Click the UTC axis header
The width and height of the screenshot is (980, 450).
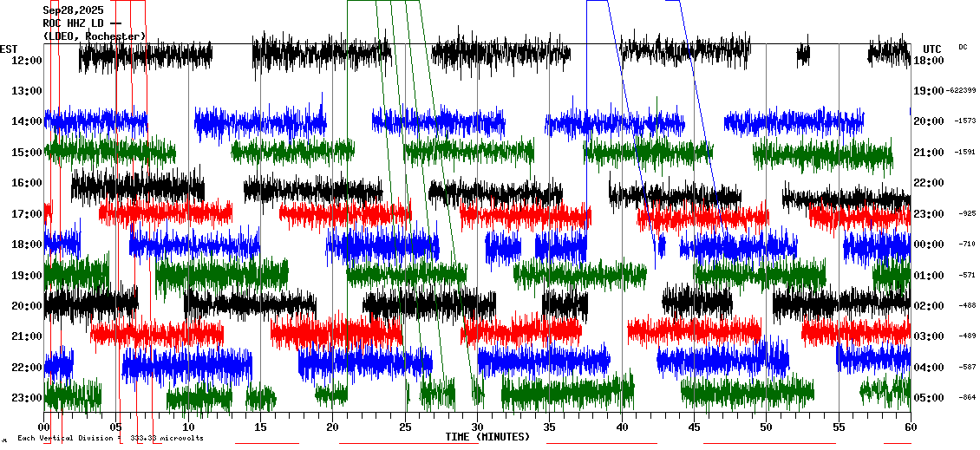(932, 49)
